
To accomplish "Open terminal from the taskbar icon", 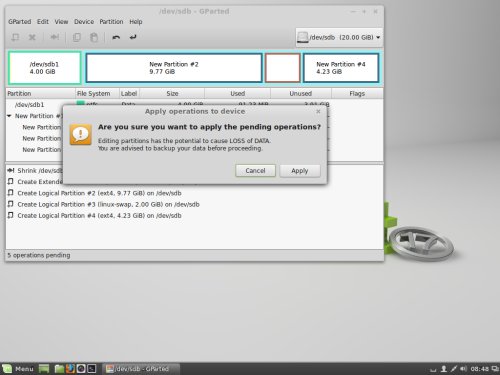I will [92, 368].
